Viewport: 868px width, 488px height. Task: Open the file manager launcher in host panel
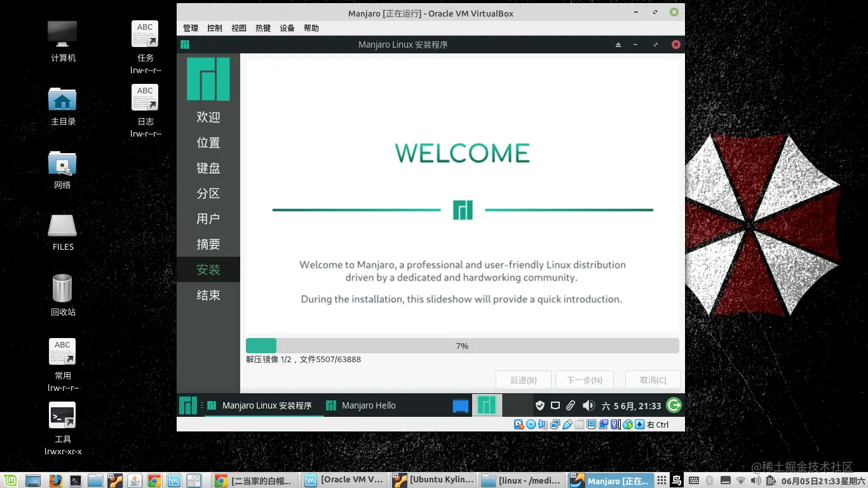(95, 480)
